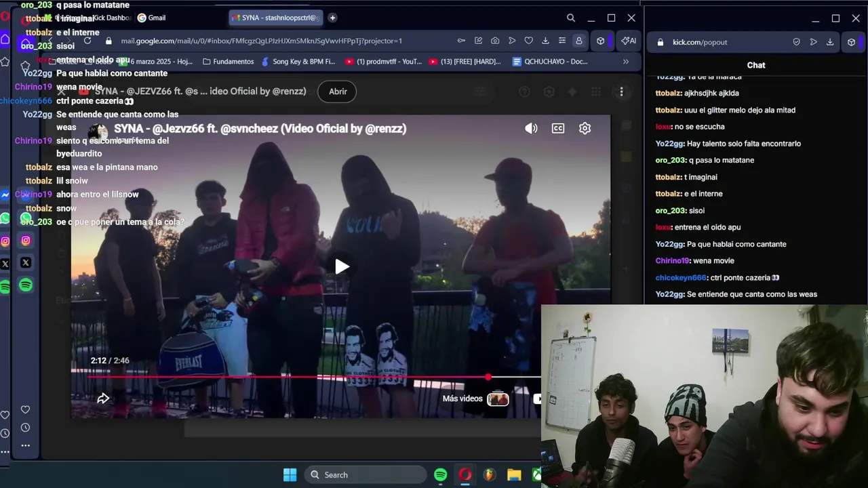Mute the video with the speaker icon
This screenshot has width=868, height=488.
click(x=531, y=128)
